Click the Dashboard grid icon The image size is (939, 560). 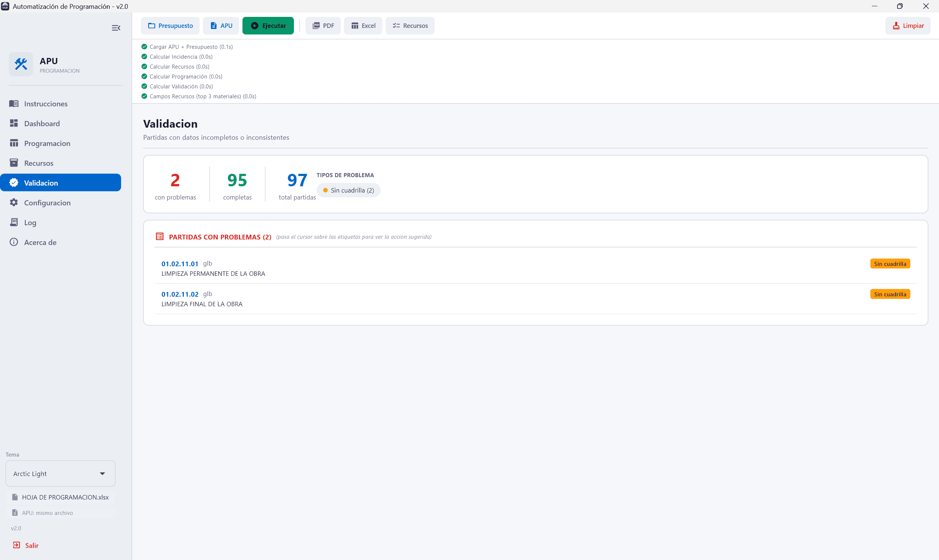pyautogui.click(x=14, y=123)
